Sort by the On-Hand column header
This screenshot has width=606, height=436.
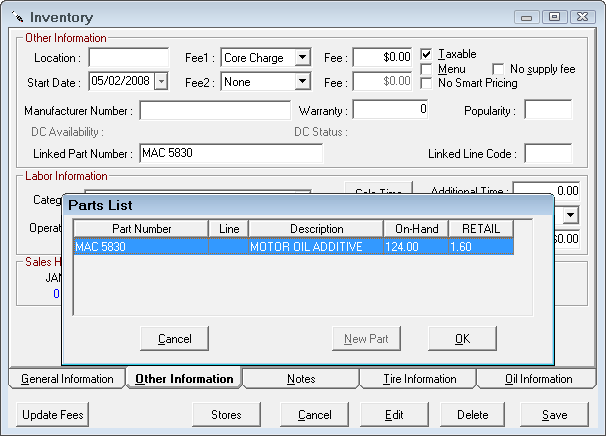point(414,229)
